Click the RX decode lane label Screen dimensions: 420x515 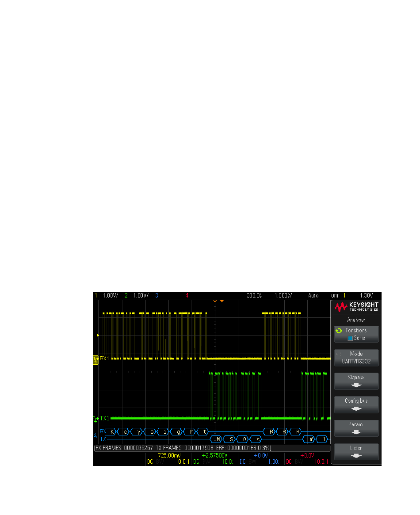click(103, 431)
